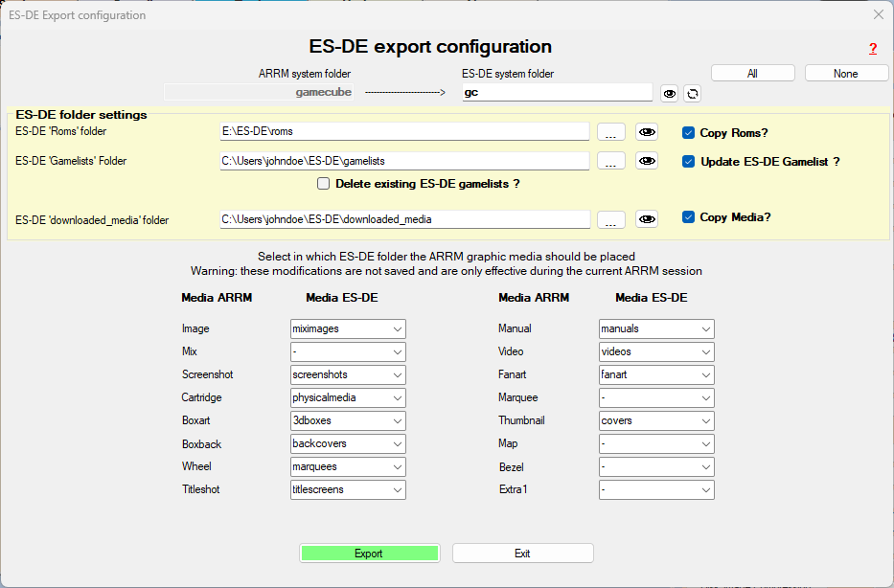Browse for Gamelists folder with ellipsis button

pos(611,161)
